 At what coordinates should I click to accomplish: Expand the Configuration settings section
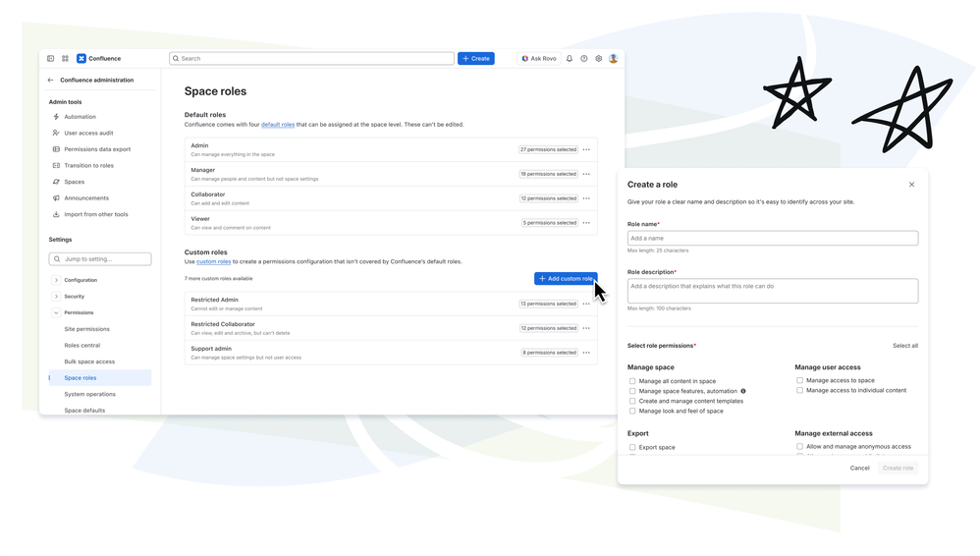[56, 280]
